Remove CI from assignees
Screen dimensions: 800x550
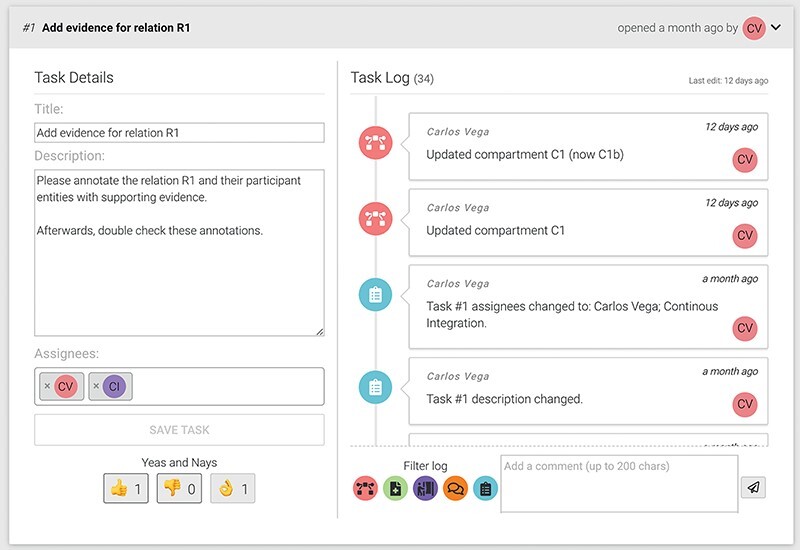(96, 387)
